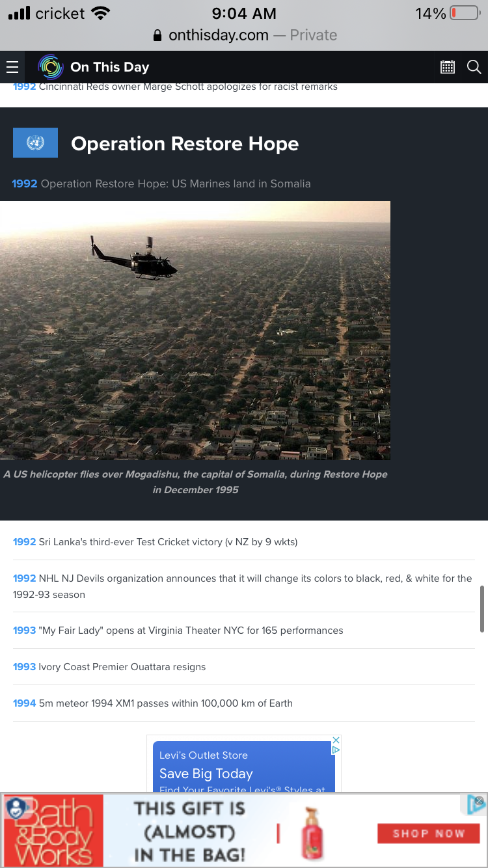Tap the soap bottle image in banner
The width and height of the screenshot is (488, 868).
coord(314,834)
